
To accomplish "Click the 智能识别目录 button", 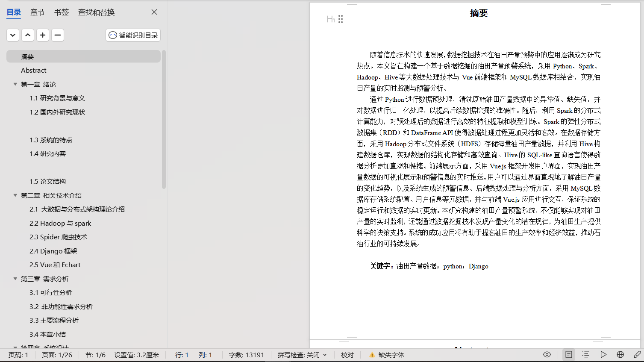I will [133, 35].
